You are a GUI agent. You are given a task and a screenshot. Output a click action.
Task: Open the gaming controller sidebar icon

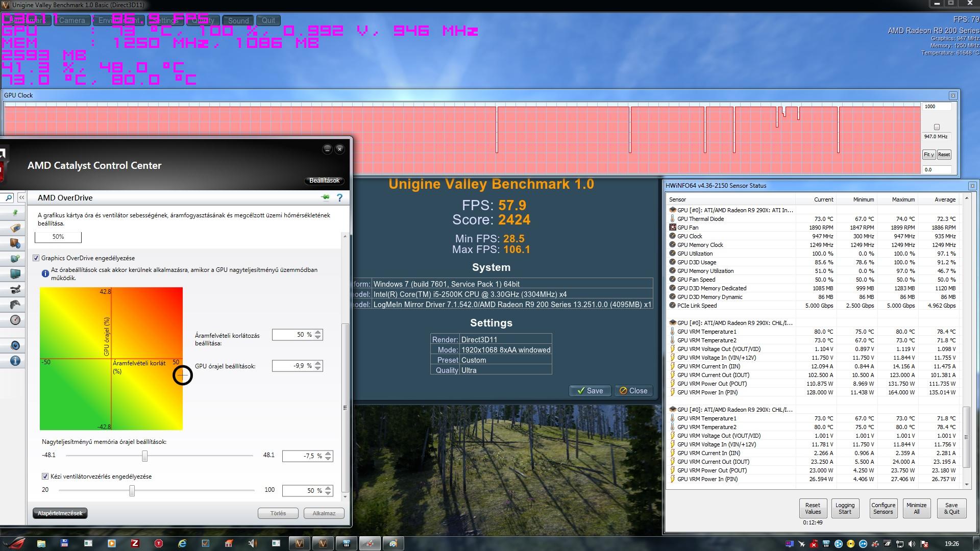click(15, 305)
